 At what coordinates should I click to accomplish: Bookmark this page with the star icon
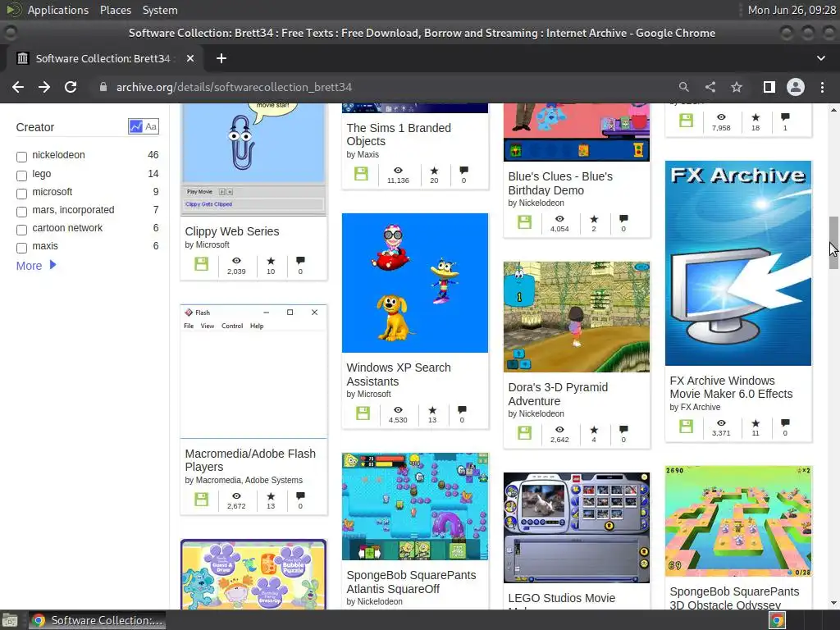tap(737, 87)
